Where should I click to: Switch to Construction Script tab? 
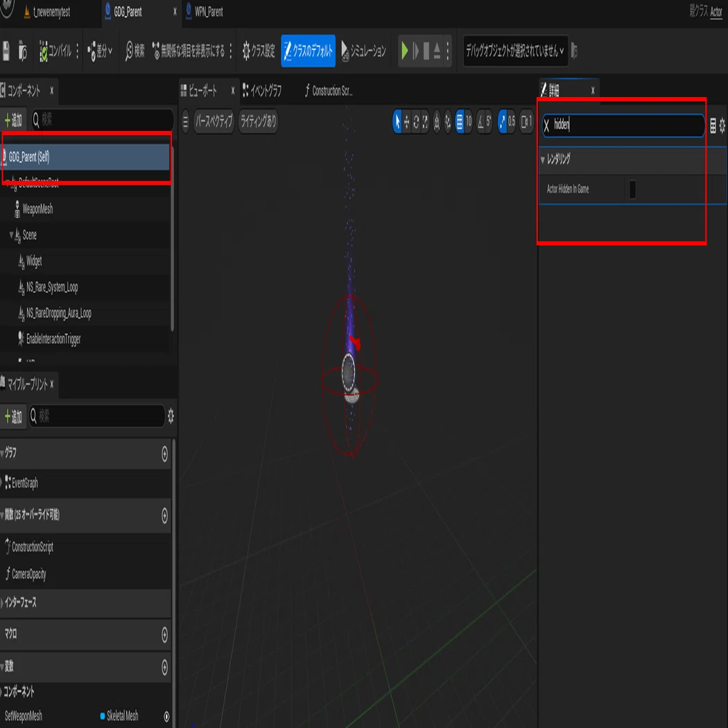click(x=328, y=91)
